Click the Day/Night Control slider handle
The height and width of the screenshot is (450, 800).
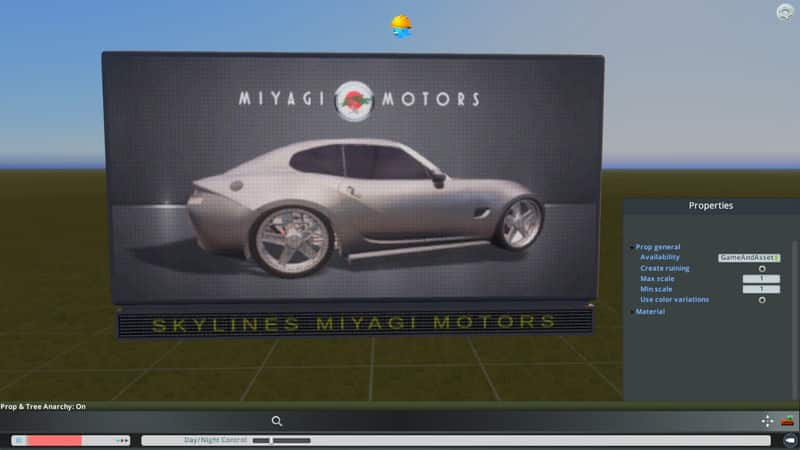(x=272, y=440)
